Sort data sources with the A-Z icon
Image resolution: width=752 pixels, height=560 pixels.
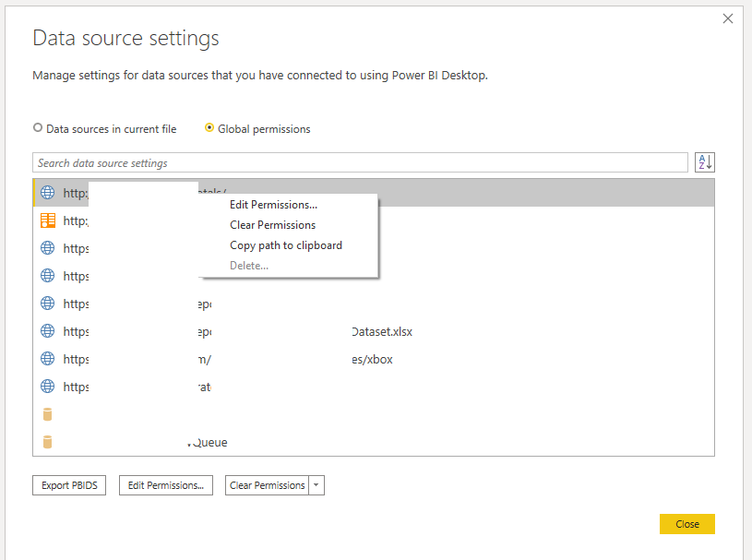coord(705,162)
